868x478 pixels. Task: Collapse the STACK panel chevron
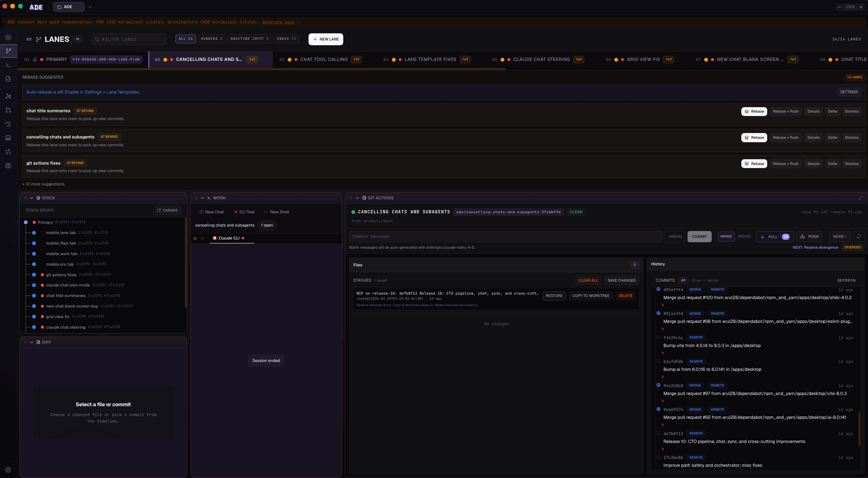pyautogui.click(x=31, y=198)
